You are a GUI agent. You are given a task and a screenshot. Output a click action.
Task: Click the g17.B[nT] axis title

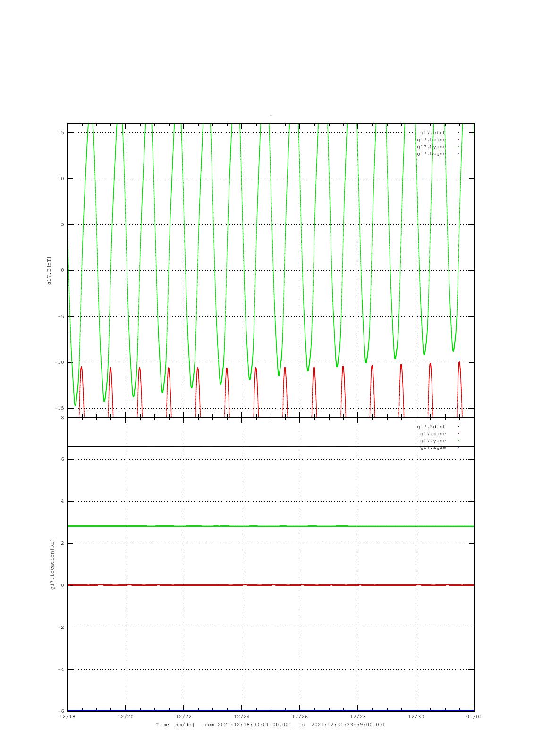point(49,270)
